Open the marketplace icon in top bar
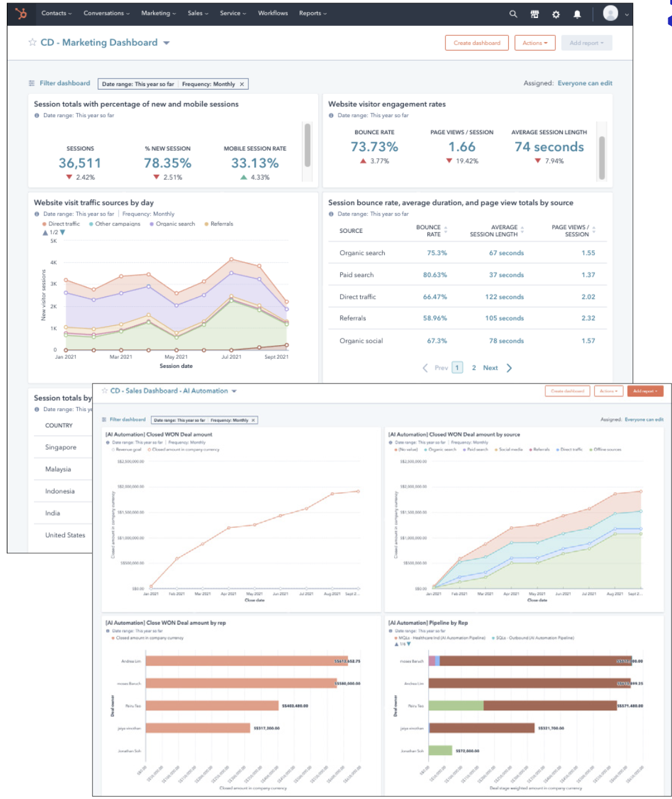 [534, 14]
